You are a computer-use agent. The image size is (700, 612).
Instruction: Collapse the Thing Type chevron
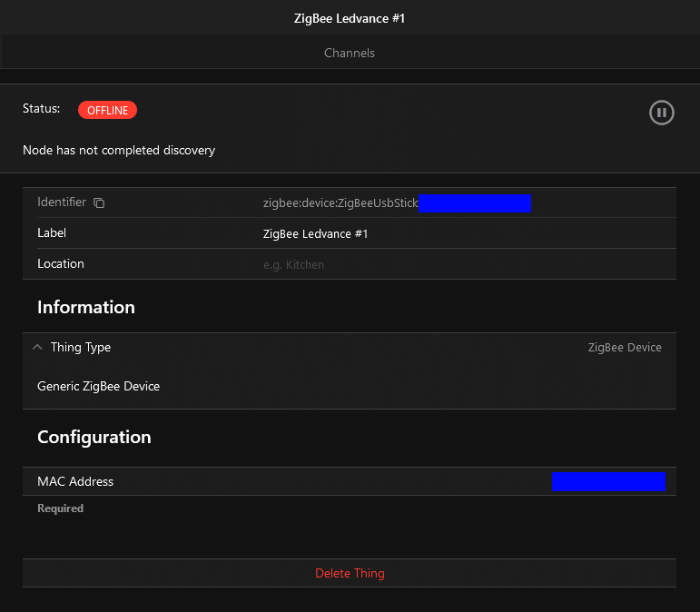pos(37,348)
